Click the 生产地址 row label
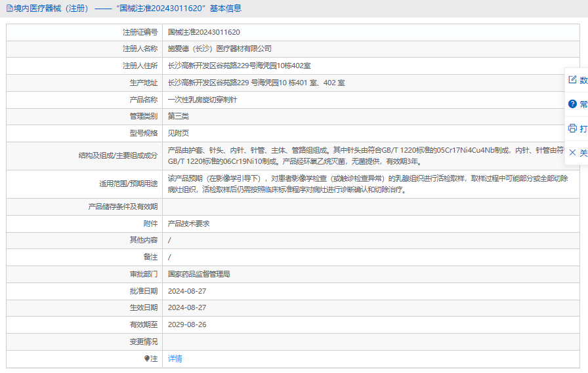588x373 pixels. 144,83
